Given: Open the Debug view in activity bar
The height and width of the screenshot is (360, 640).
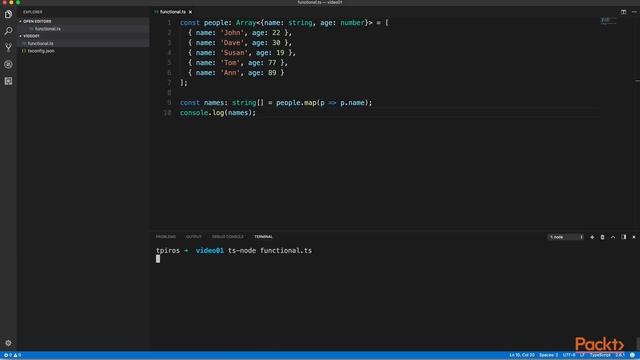Looking at the screenshot, I should [x=8, y=64].
